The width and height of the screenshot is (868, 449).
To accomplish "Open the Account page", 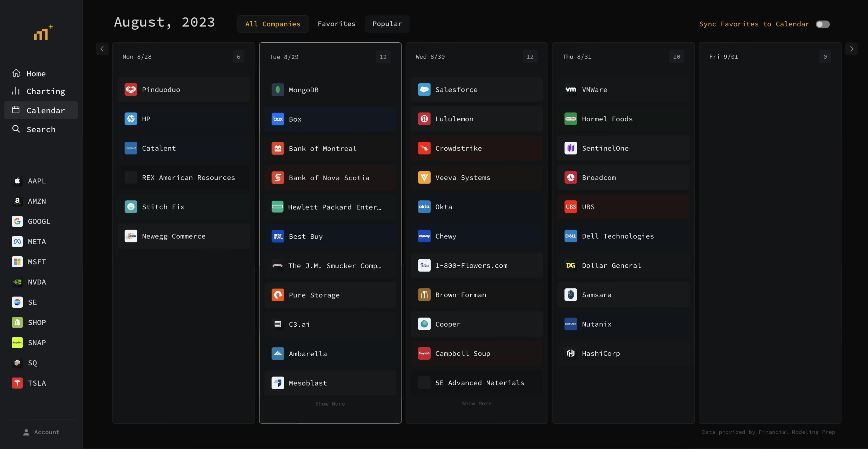I will tap(41, 432).
